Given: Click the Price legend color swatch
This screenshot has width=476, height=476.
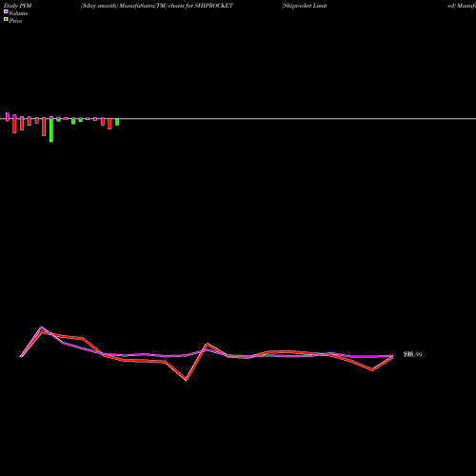Looking at the screenshot, I should (x=6, y=19).
